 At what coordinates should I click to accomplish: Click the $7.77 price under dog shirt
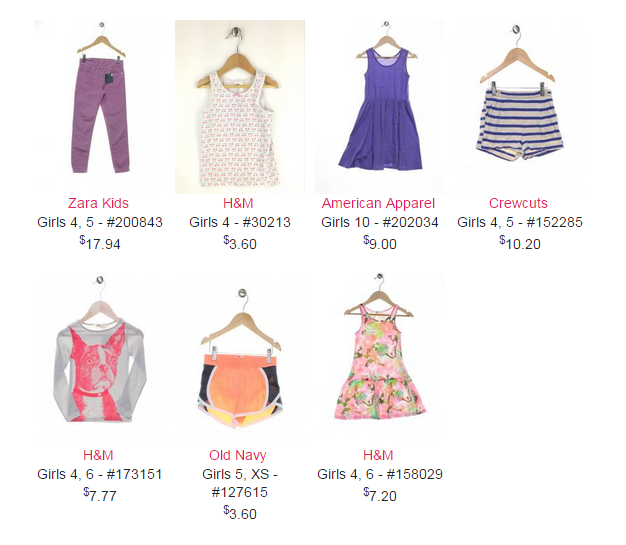100,495
